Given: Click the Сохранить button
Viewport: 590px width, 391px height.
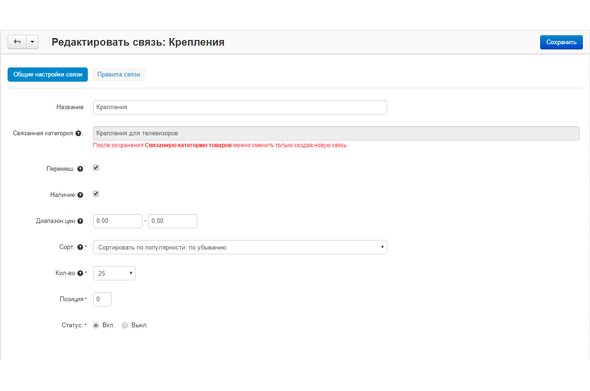Looking at the screenshot, I should tap(561, 42).
